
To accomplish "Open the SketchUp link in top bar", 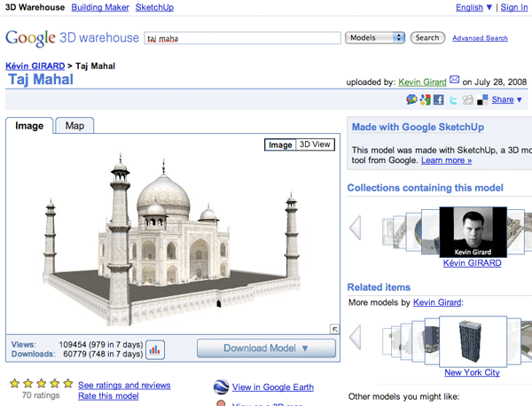I will pyautogui.click(x=154, y=7).
